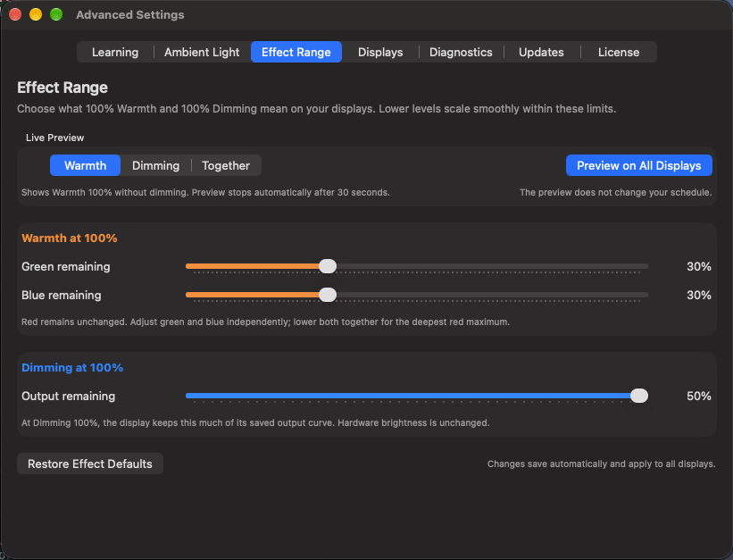733x560 pixels.
Task: Choose Dimming live preview mode
Action: (x=155, y=165)
